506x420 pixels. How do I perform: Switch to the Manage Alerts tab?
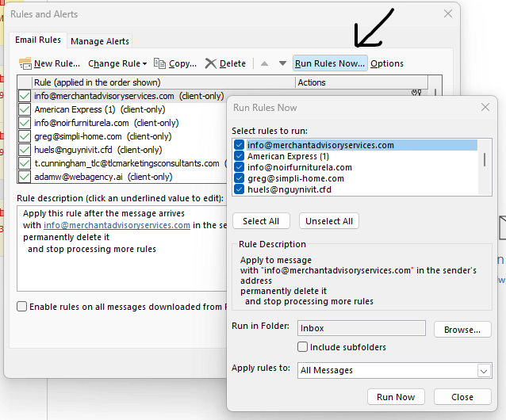(100, 41)
